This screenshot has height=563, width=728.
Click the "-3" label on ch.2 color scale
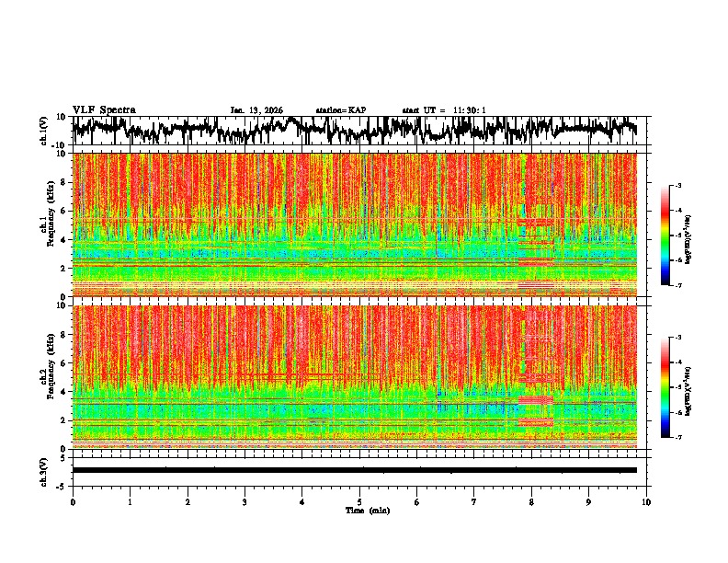[x=677, y=338]
